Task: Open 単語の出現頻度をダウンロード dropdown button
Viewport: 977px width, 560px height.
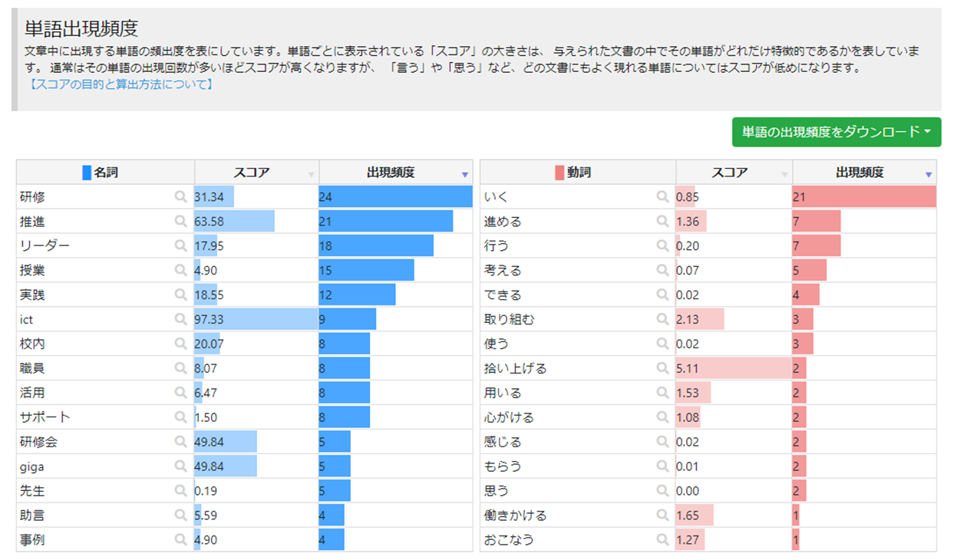Action: (x=837, y=132)
